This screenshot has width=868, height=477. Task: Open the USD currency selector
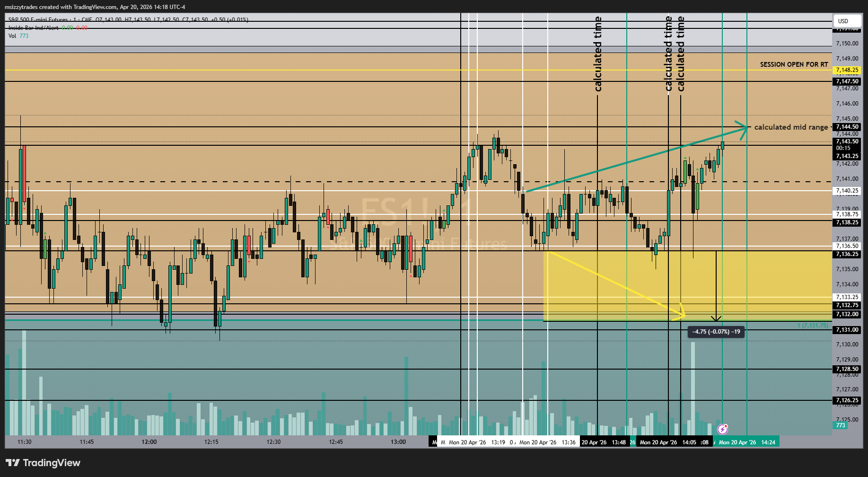847,21
